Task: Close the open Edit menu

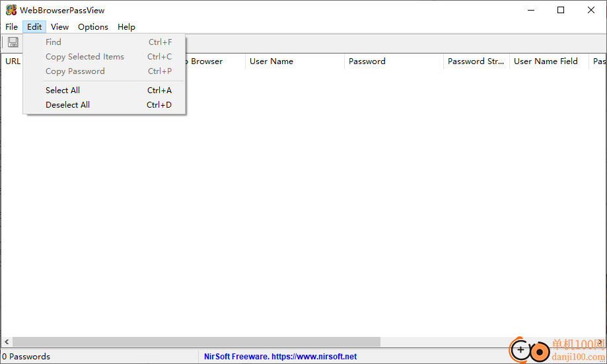Action: [34, 26]
